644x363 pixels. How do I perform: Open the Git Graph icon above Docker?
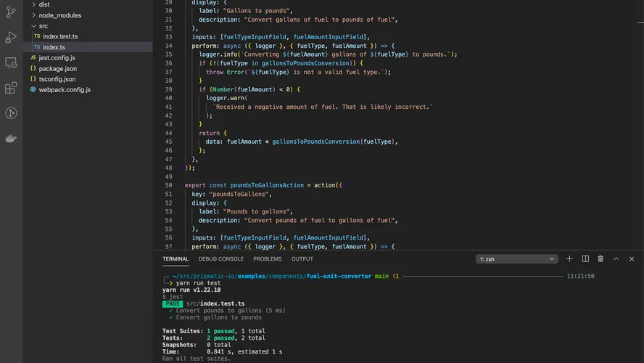point(11,113)
